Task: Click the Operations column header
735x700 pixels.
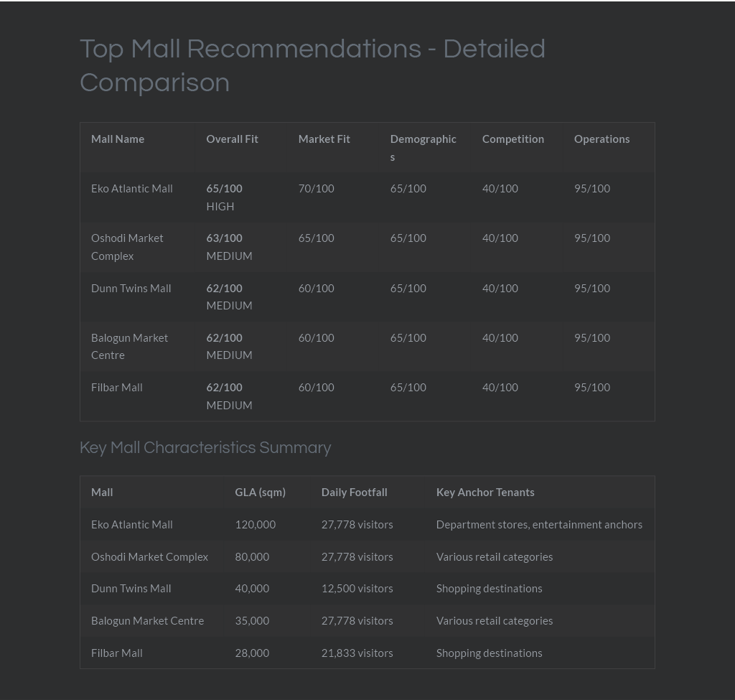Action: pyautogui.click(x=601, y=139)
